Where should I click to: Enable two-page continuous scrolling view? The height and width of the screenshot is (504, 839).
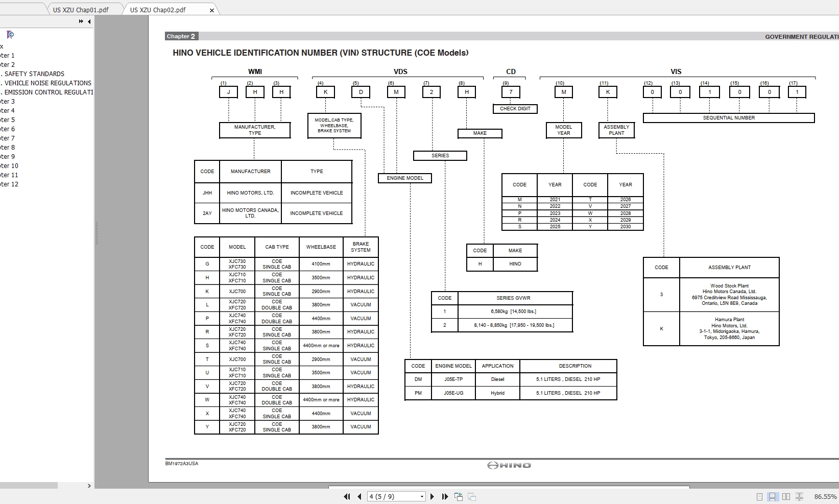click(800, 496)
